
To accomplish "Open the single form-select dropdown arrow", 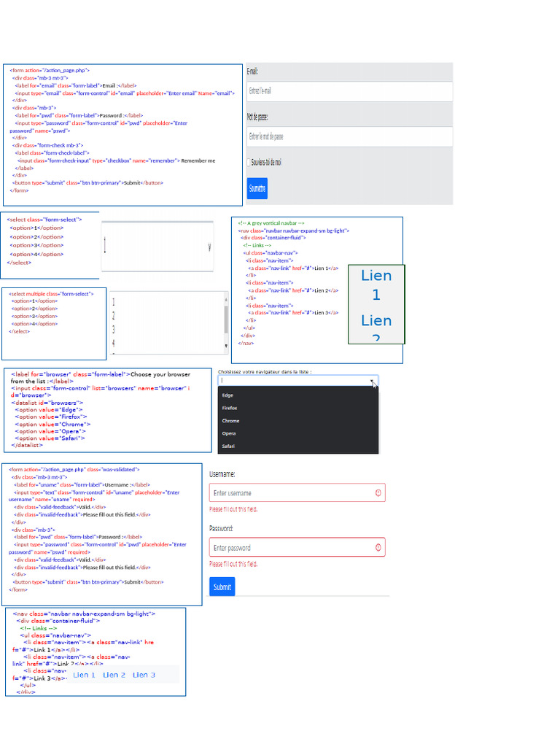I will tap(209, 247).
